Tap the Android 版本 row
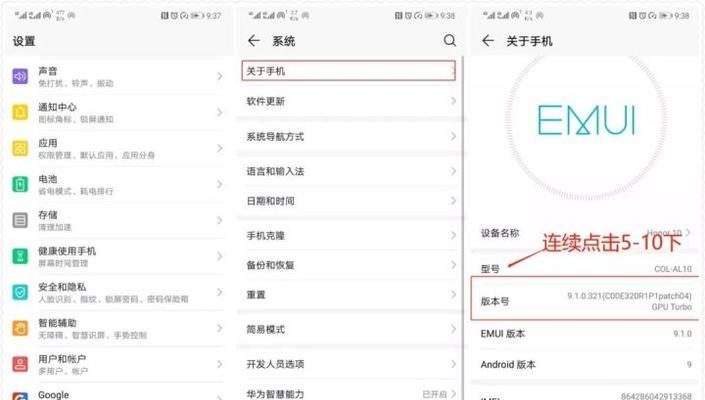The image size is (705, 400). [x=585, y=364]
